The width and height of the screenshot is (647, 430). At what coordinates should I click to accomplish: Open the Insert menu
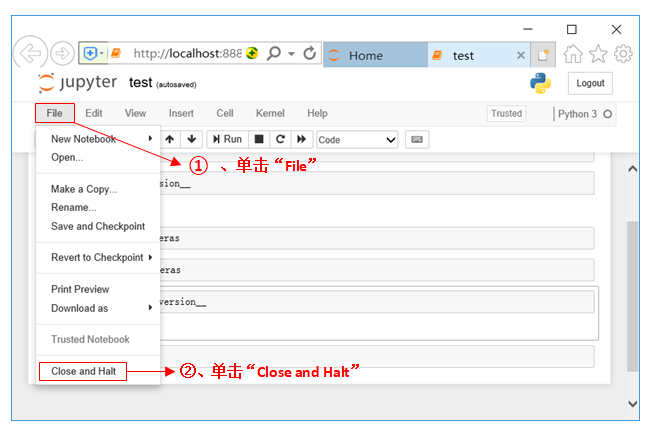[x=181, y=113]
